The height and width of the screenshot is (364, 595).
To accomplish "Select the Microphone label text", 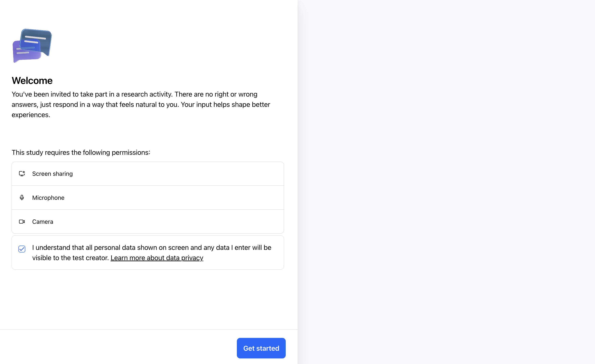I will click(48, 198).
